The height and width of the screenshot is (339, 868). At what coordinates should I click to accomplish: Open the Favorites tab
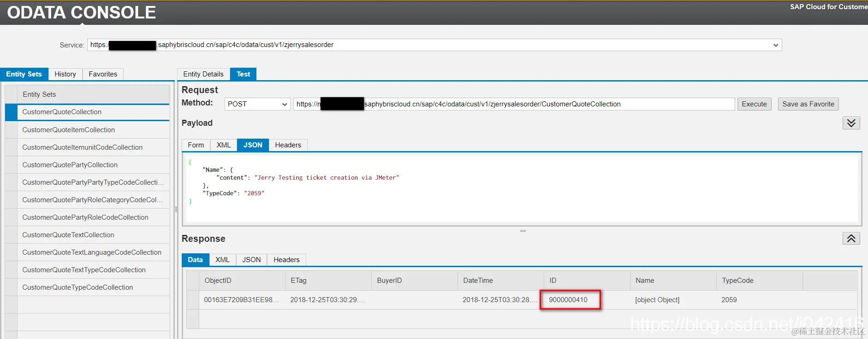[x=103, y=74]
